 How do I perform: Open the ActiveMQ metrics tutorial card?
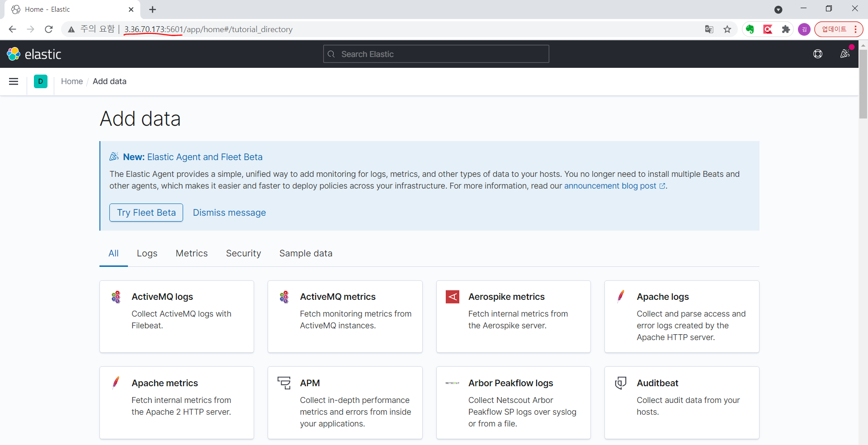(x=345, y=317)
